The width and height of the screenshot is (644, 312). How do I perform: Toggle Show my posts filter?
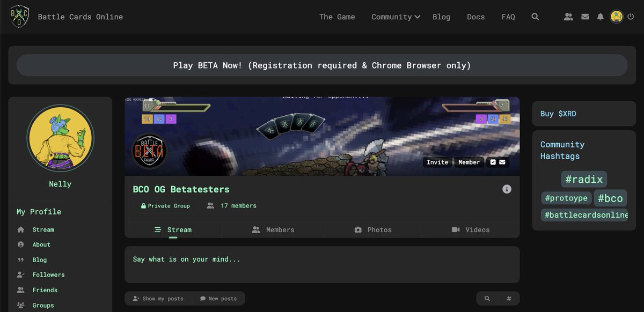tap(158, 299)
